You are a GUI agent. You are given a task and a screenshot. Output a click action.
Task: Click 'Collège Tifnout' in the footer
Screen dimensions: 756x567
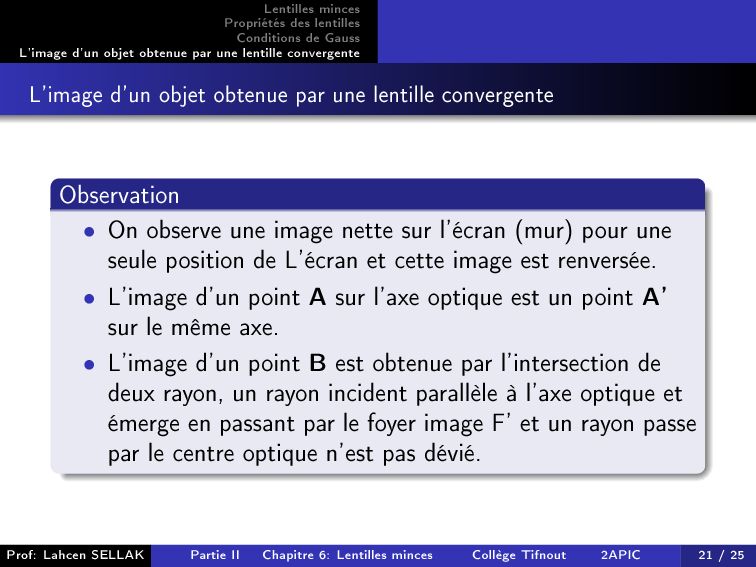[x=518, y=555]
